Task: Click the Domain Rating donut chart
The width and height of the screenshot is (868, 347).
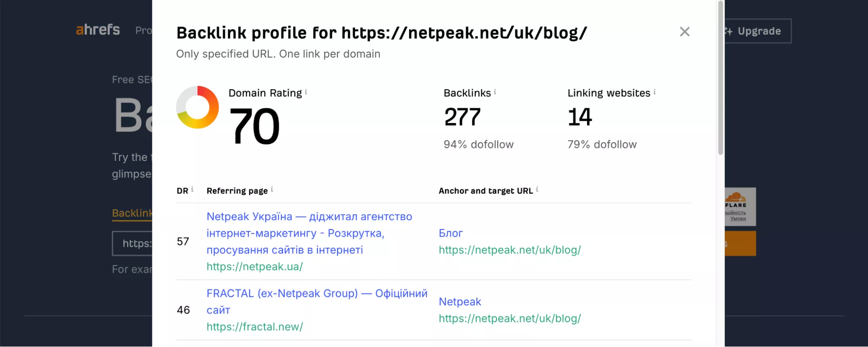Action: (198, 107)
